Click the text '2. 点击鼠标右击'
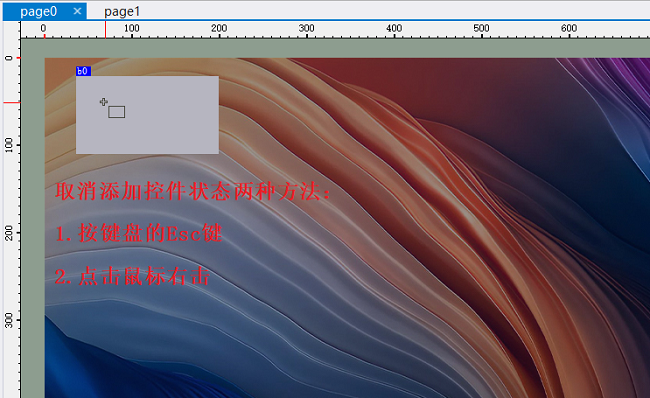This screenshot has height=398, width=650. tap(132, 276)
